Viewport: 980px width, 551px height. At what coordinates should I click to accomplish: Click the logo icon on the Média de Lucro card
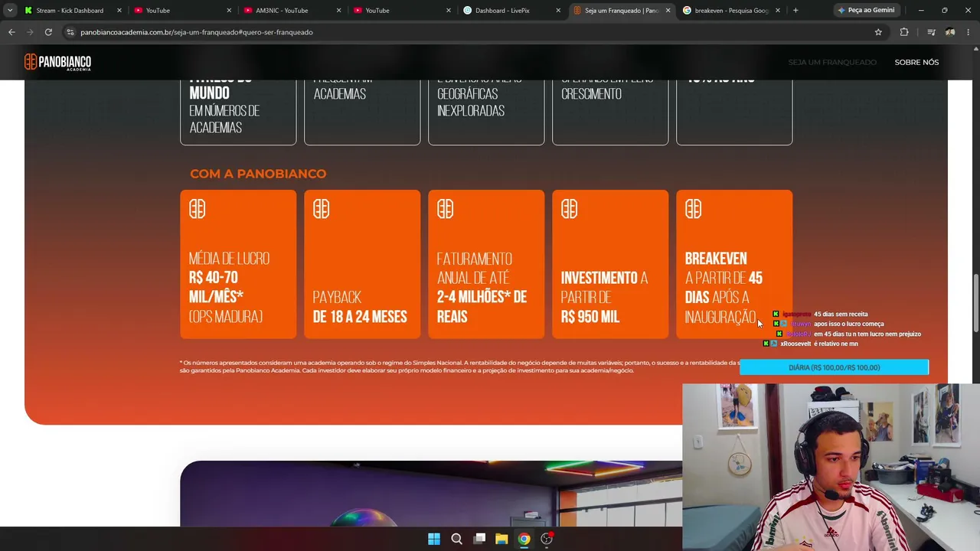(x=197, y=209)
